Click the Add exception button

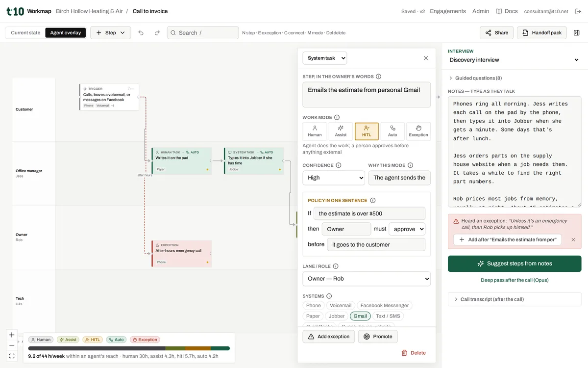(329, 337)
